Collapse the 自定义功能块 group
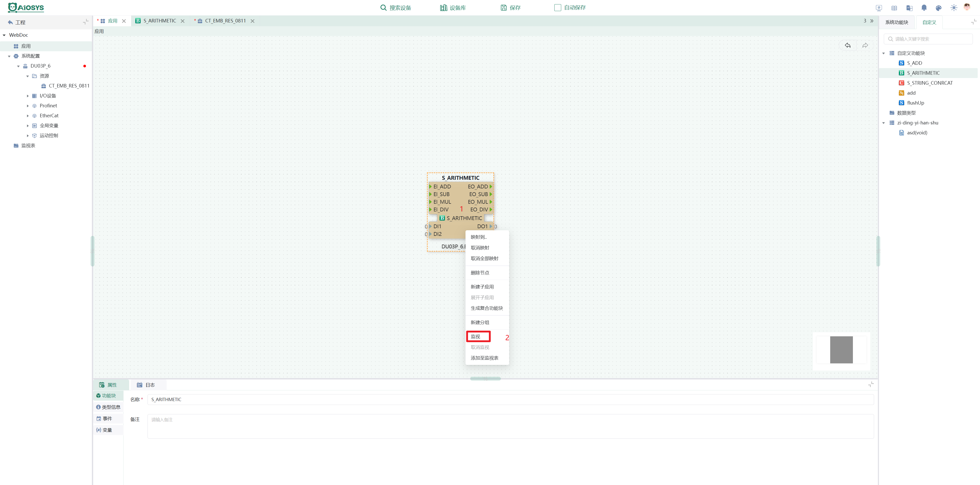The width and height of the screenshot is (980, 485). click(883, 53)
